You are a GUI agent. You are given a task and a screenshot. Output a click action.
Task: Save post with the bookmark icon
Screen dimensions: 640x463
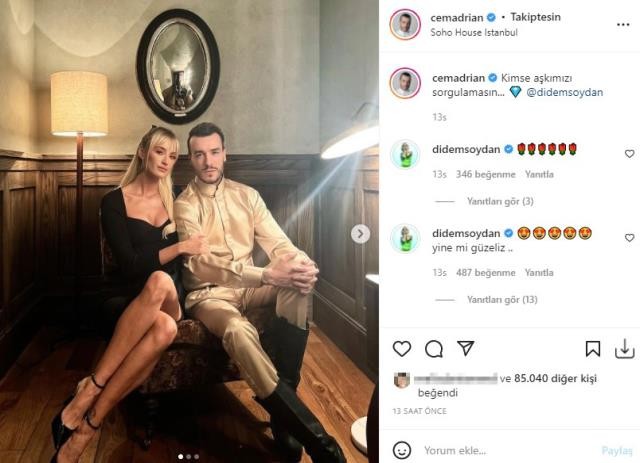593,349
